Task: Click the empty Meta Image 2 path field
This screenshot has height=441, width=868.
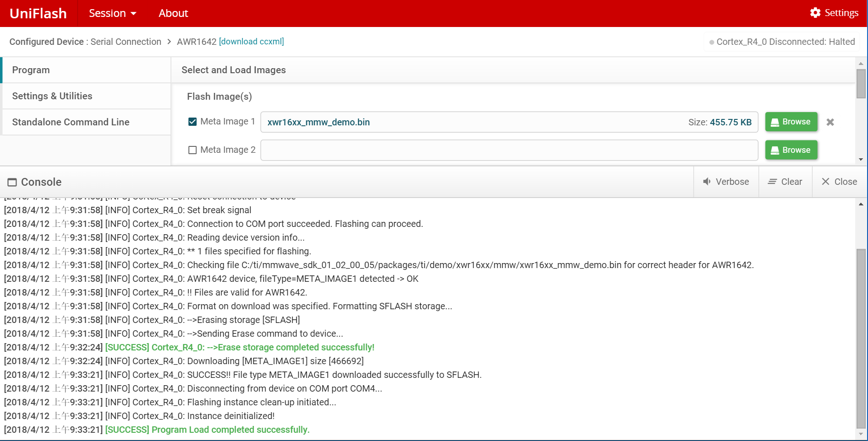Action: click(x=509, y=150)
